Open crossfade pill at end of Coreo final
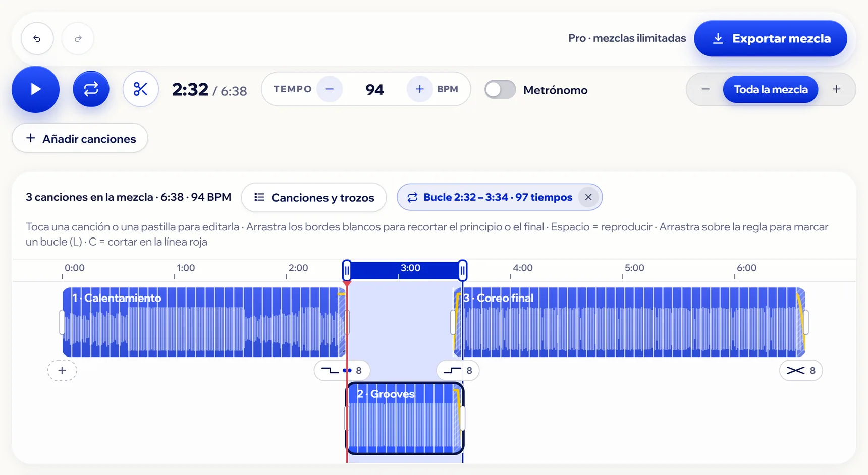 (x=801, y=370)
